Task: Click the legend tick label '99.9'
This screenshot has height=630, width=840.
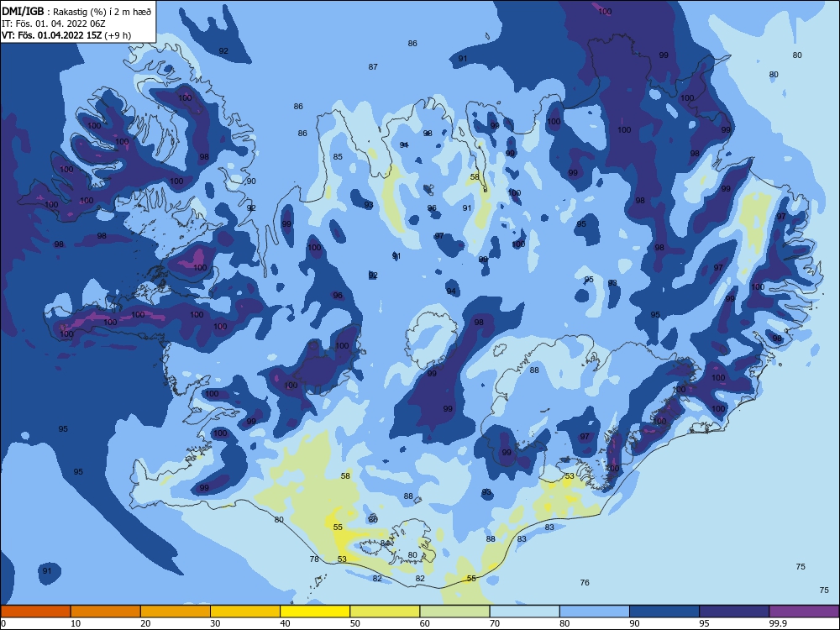Action: [778, 623]
